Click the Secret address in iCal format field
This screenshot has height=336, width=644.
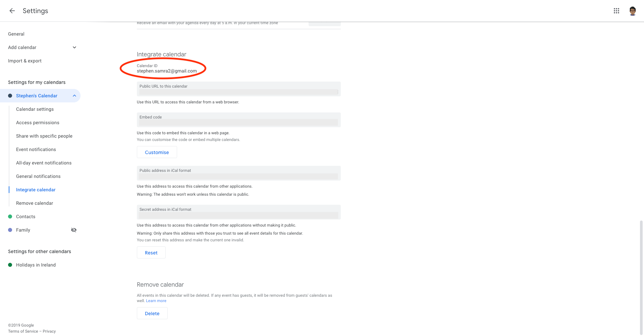(x=238, y=212)
